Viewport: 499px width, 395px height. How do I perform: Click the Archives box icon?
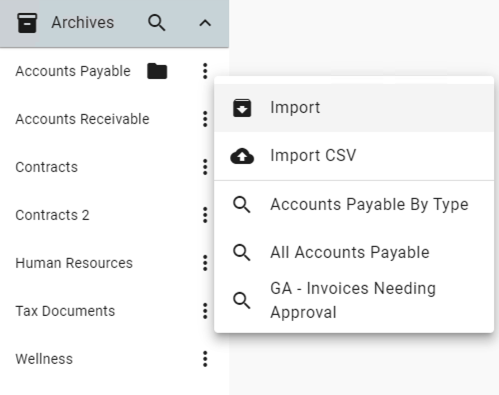pos(27,23)
